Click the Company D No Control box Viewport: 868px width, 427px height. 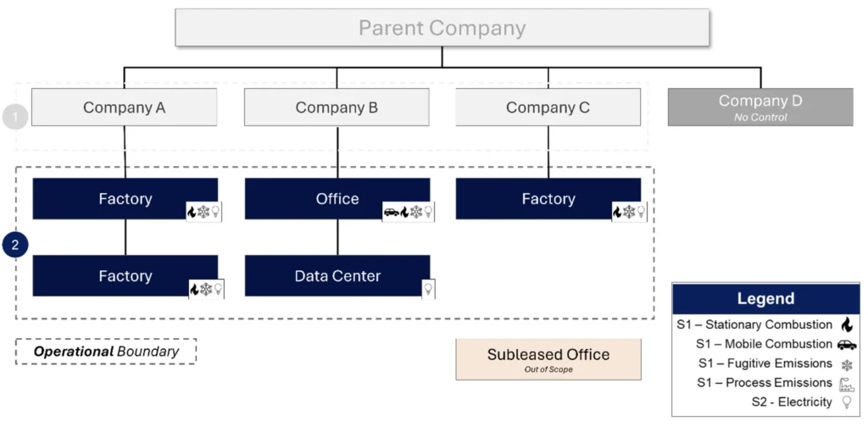760,108
